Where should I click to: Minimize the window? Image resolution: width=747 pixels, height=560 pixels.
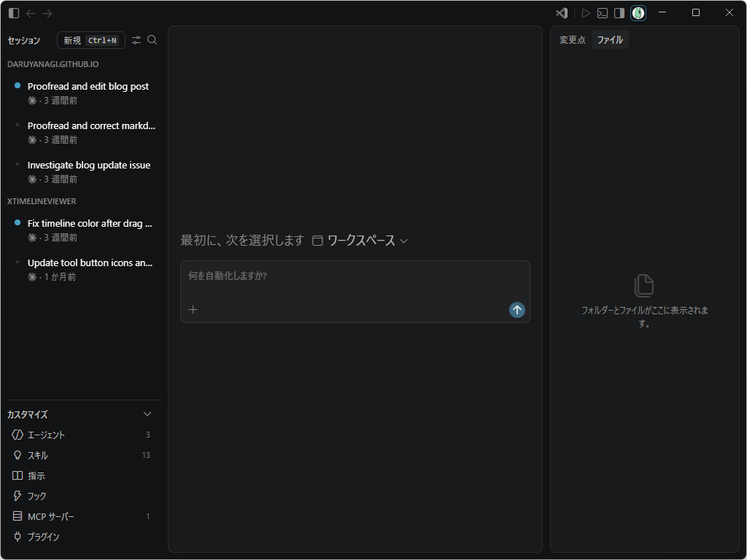(662, 13)
